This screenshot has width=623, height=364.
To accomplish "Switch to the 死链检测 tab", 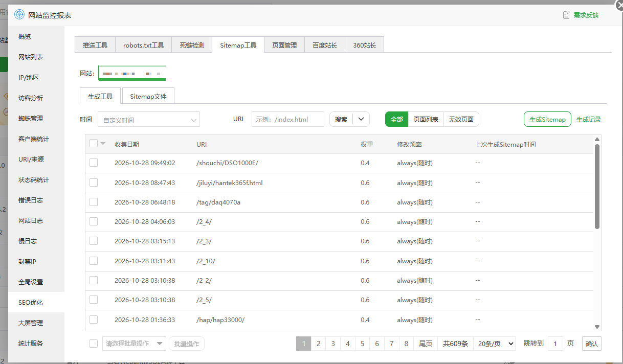I will coord(192,45).
